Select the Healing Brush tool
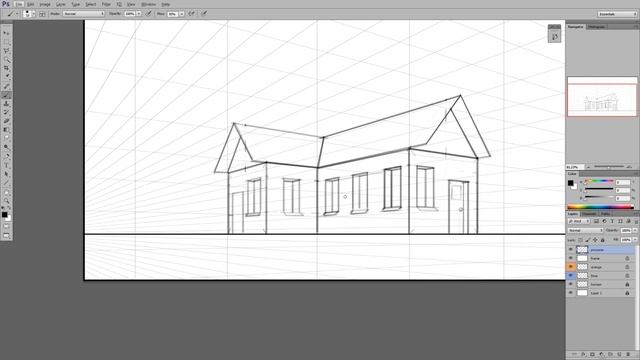Image resolution: width=640 pixels, height=360 pixels. (6, 86)
